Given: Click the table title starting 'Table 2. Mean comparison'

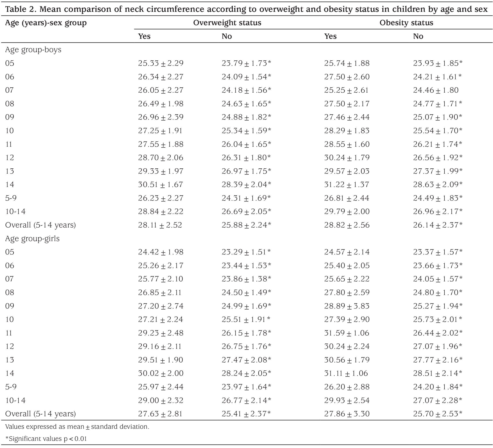Looking at the screenshot, I should tap(247, 9).
